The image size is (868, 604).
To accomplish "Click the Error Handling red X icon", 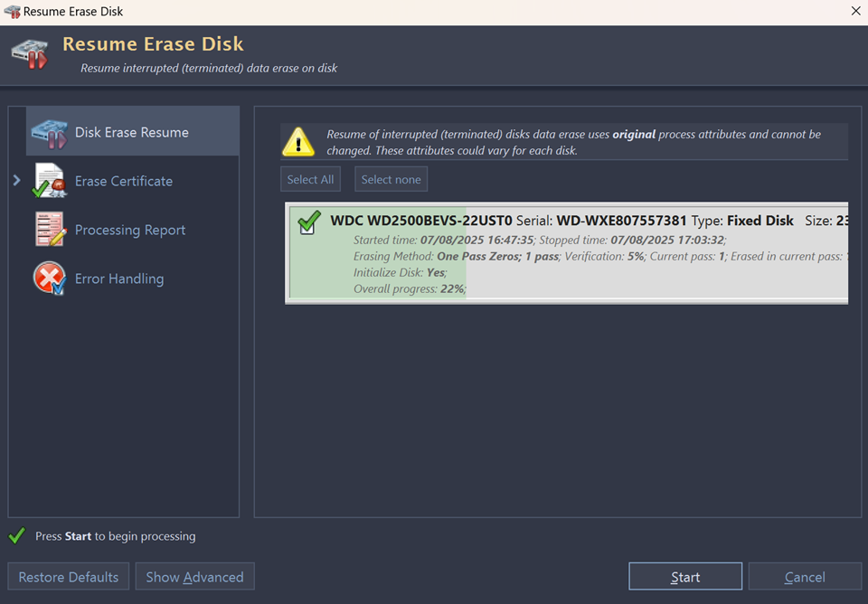I will coord(50,278).
